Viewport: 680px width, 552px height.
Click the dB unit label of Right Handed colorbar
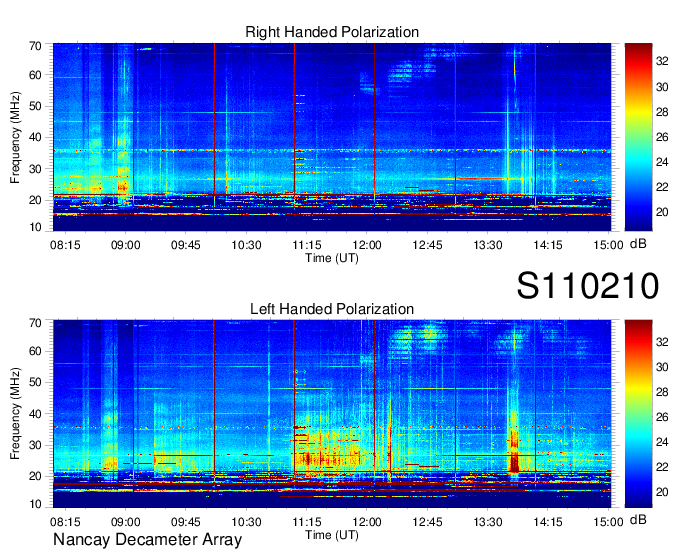click(638, 244)
